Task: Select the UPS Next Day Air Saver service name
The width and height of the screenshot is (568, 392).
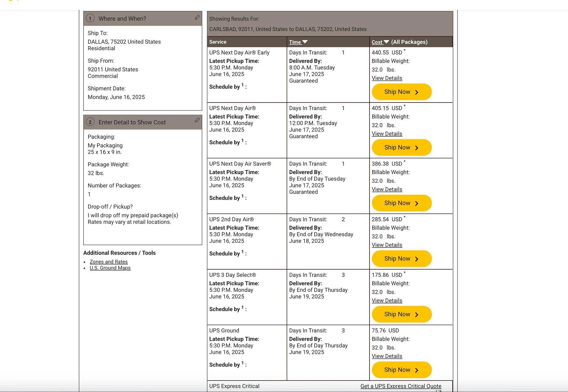Action: (x=240, y=164)
